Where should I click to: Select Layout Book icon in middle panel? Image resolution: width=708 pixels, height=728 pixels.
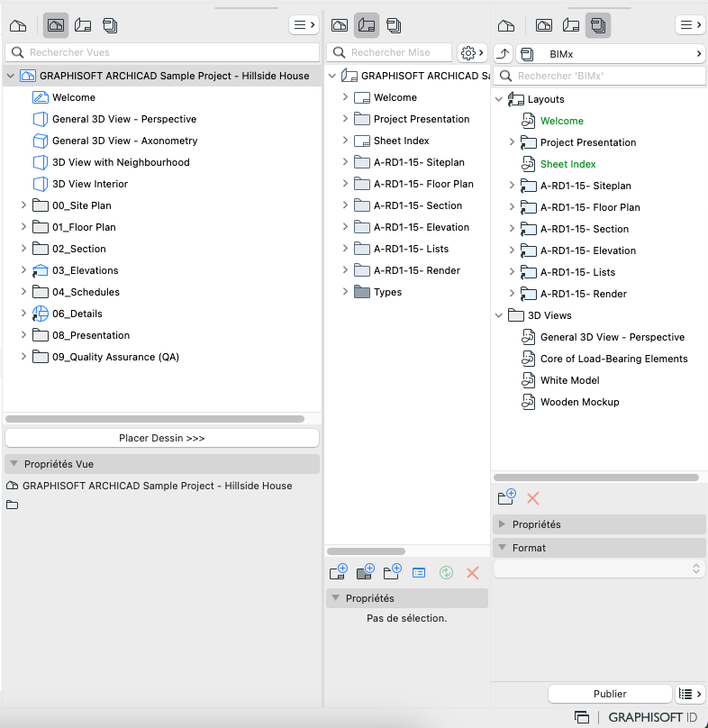(x=367, y=25)
